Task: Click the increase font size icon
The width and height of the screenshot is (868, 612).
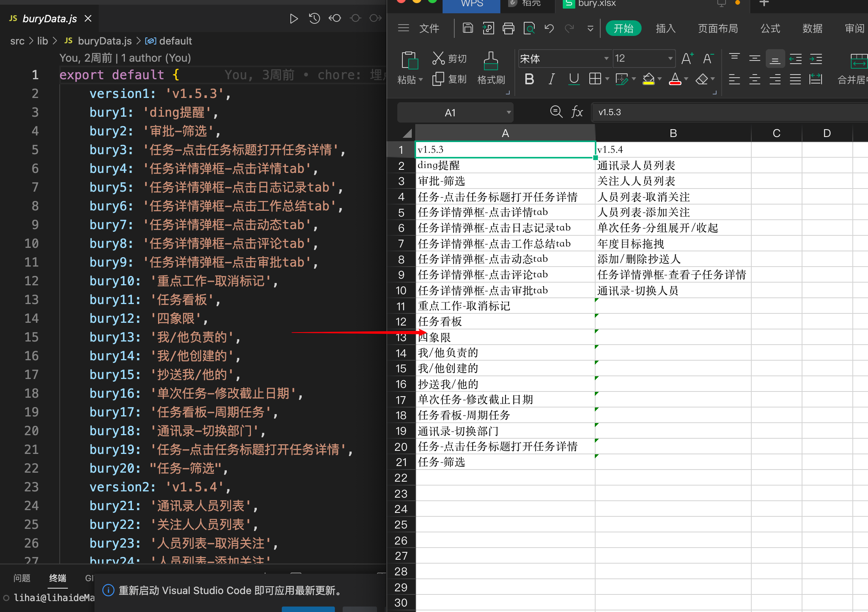Action: click(x=687, y=59)
